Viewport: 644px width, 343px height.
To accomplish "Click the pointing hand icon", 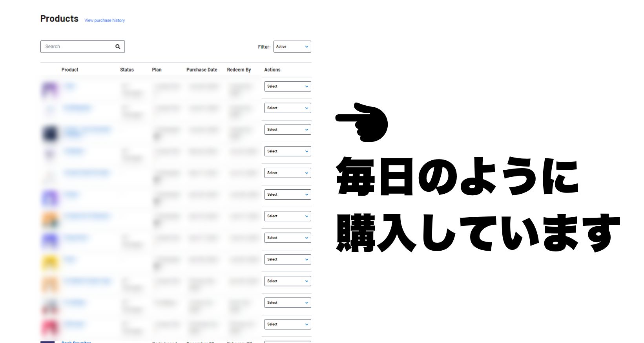I will coord(362,122).
